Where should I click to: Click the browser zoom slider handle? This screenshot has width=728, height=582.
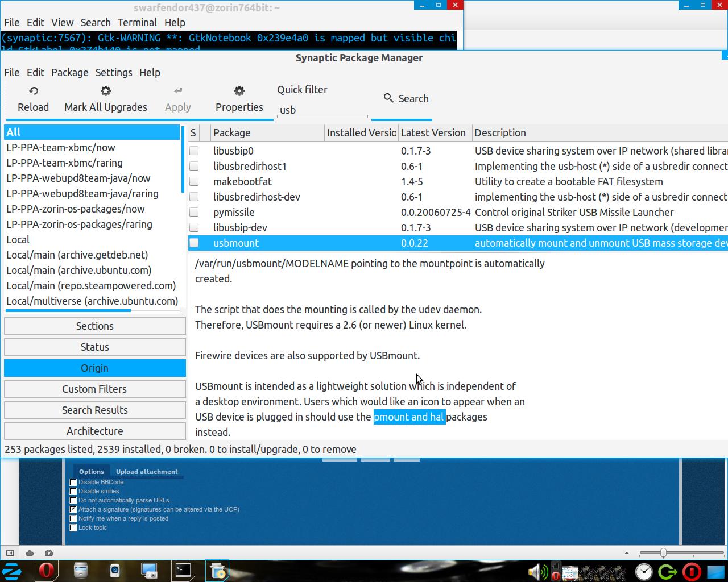[x=663, y=553]
